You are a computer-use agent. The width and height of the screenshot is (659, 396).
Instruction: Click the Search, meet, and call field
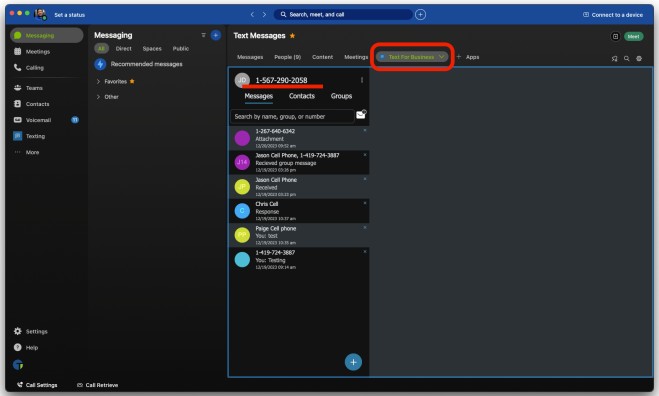(x=343, y=14)
